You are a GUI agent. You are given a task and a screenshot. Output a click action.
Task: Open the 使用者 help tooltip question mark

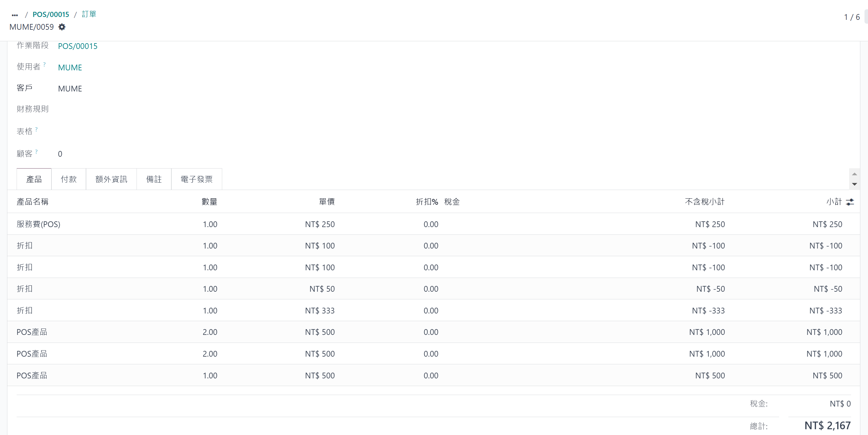[44, 64]
